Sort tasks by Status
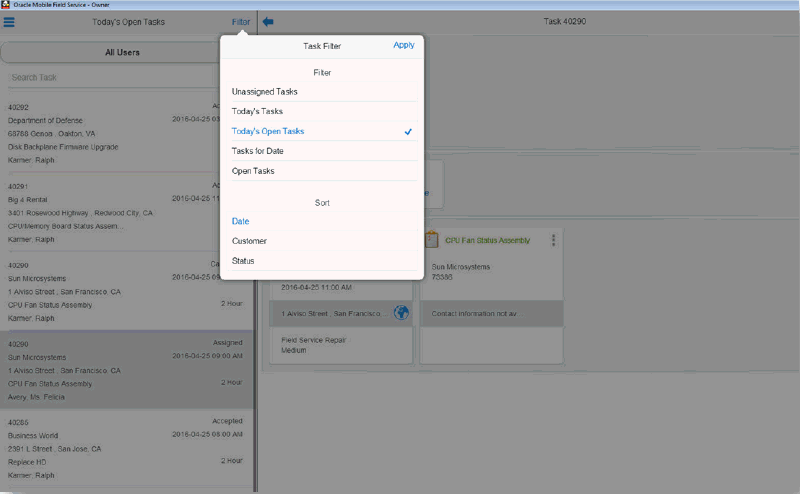Image resolution: width=800 pixels, height=494 pixels. 322,261
